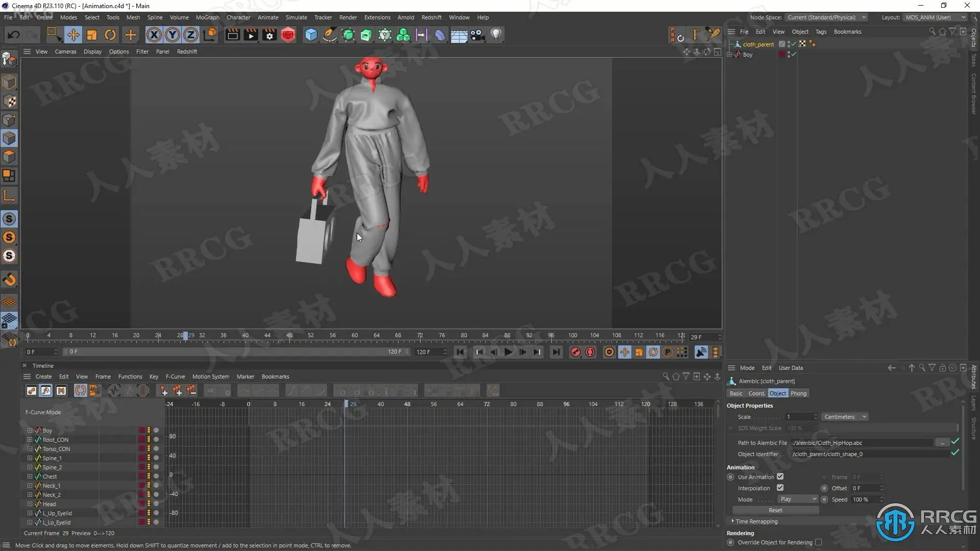
Task: Click the Path to Alembic File field
Action: 862,443
